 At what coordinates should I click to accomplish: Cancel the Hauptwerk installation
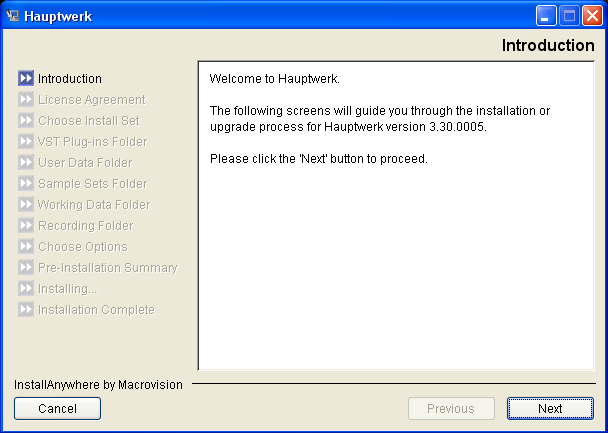coord(57,408)
